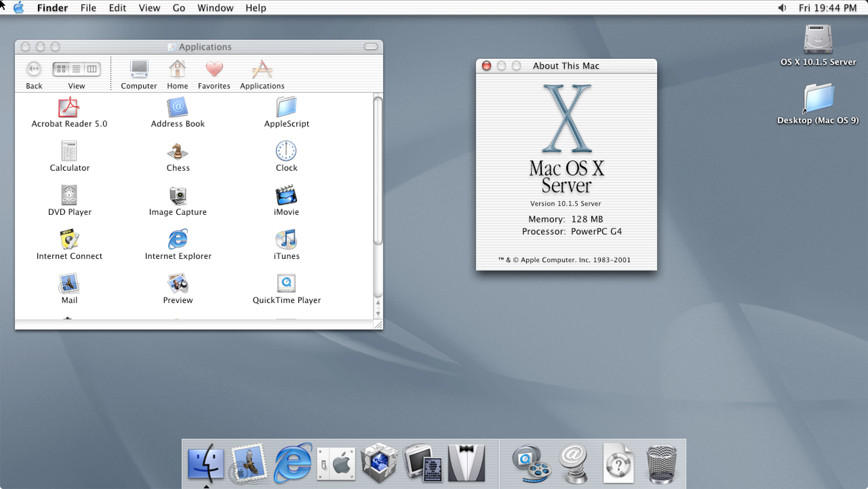The width and height of the screenshot is (868, 489).
Task: Click the Home icon in the Finder toolbar
Action: click(x=177, y=70)
